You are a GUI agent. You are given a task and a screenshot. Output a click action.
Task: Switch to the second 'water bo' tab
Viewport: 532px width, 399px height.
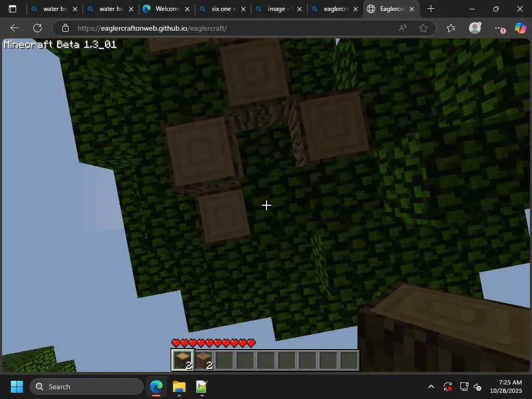click(110, 9)
